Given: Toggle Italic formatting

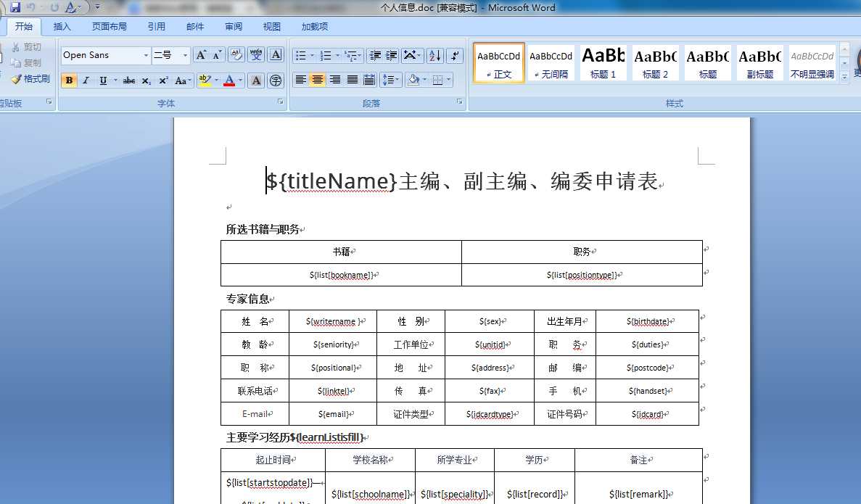Looking at the screenshot, I should (86, 80).
